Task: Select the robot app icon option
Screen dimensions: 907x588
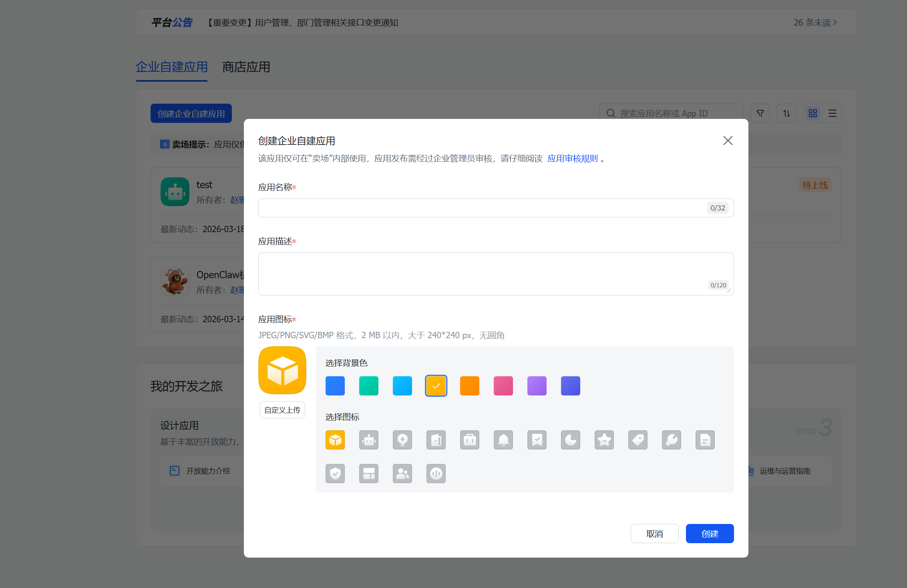Action: click(368, 440)
